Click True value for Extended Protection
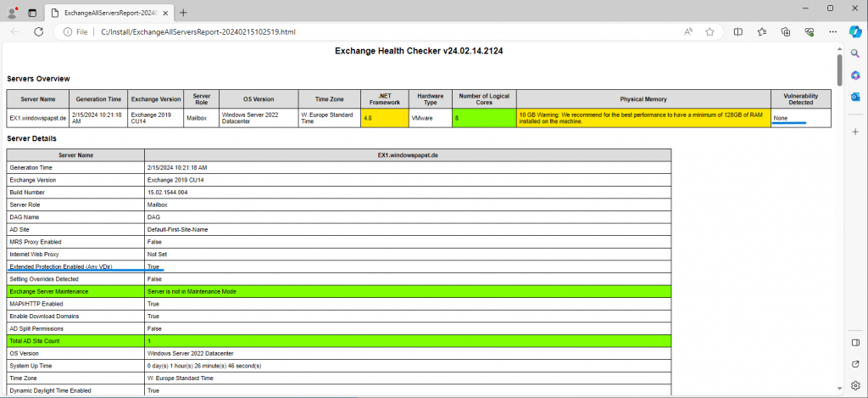This screenshot has width=868, height=398. click(153, 266)
